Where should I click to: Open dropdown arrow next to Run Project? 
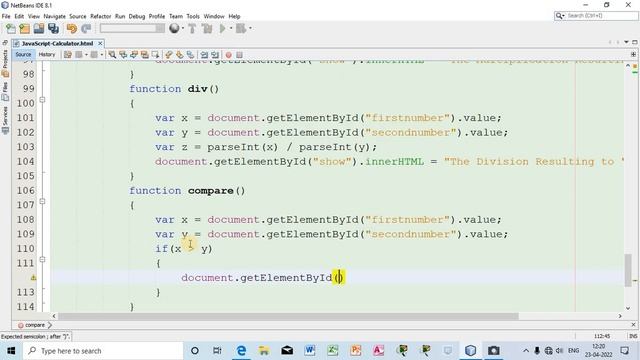point(231,28)
